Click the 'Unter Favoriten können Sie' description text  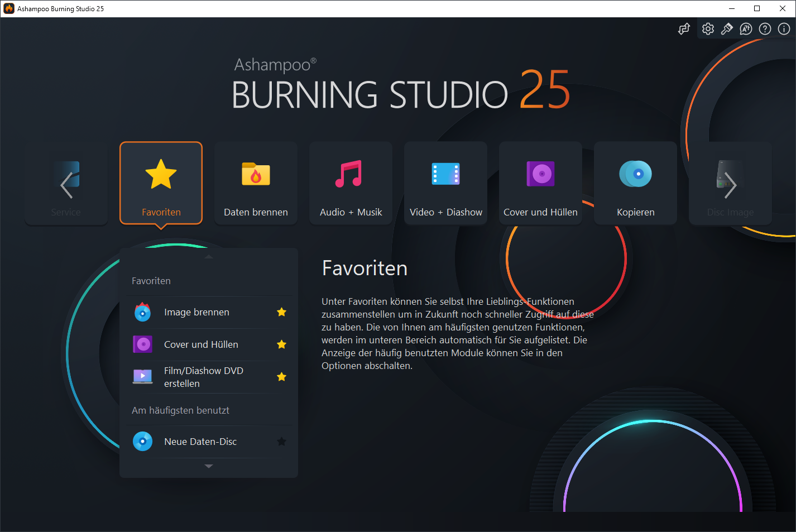(457, 334)
